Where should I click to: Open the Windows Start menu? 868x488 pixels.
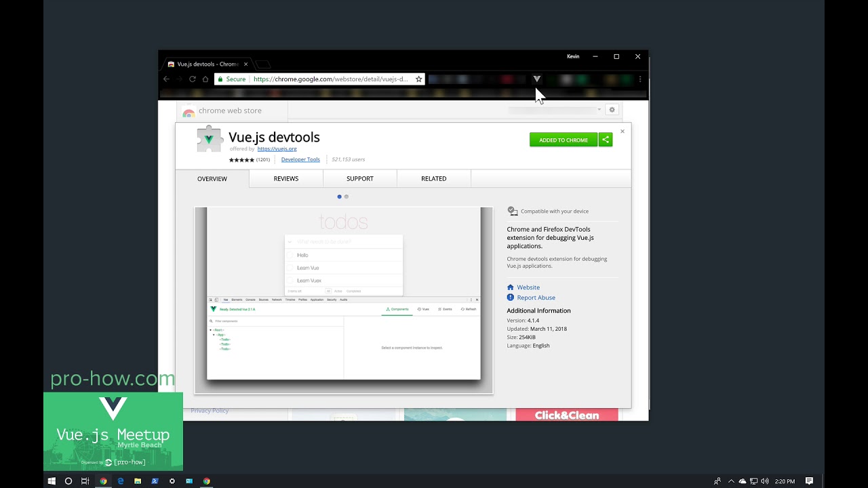pyautogui.click(x=52, y=481)
